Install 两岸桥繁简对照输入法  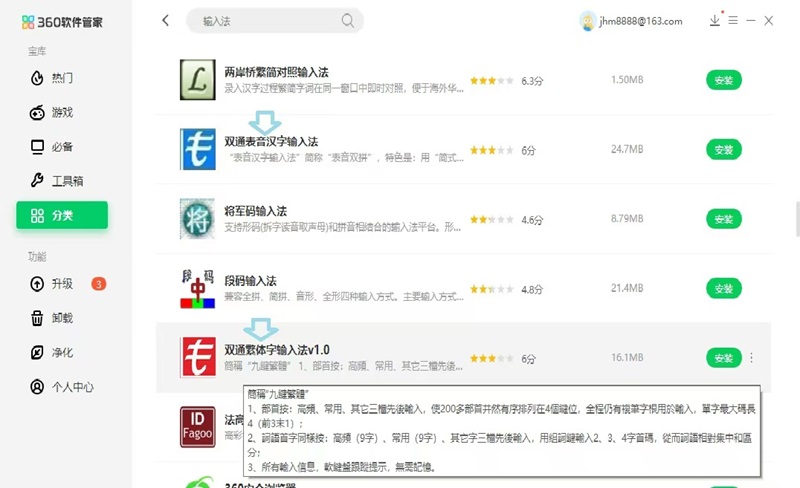point(724,80)
